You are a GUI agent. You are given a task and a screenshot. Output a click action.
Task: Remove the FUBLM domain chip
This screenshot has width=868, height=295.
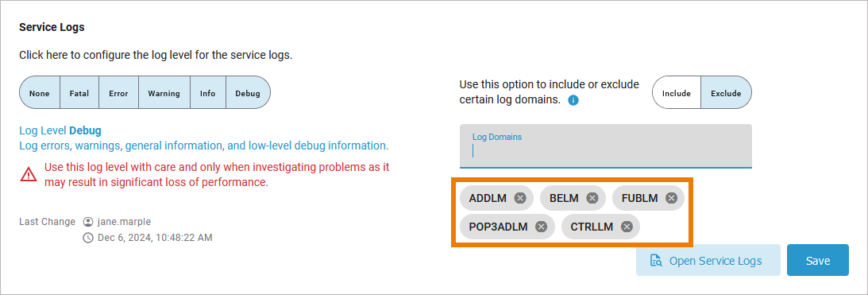[x=672, y=198]
